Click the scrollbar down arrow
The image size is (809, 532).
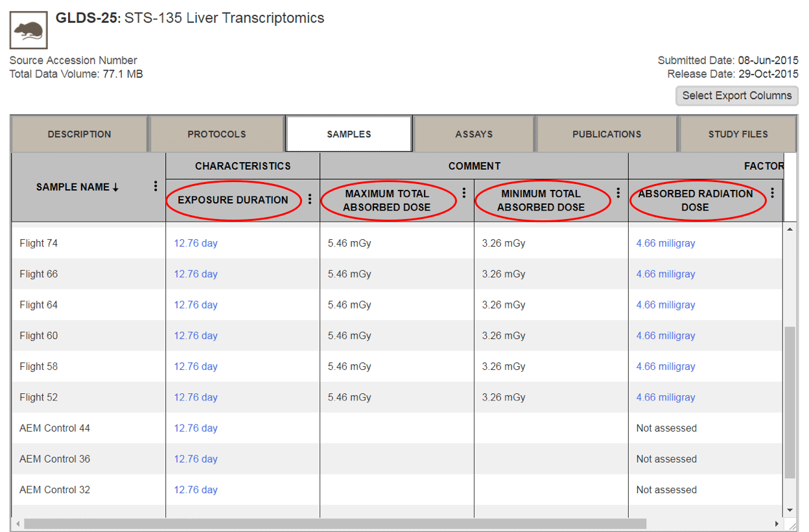tap(790, 510)
